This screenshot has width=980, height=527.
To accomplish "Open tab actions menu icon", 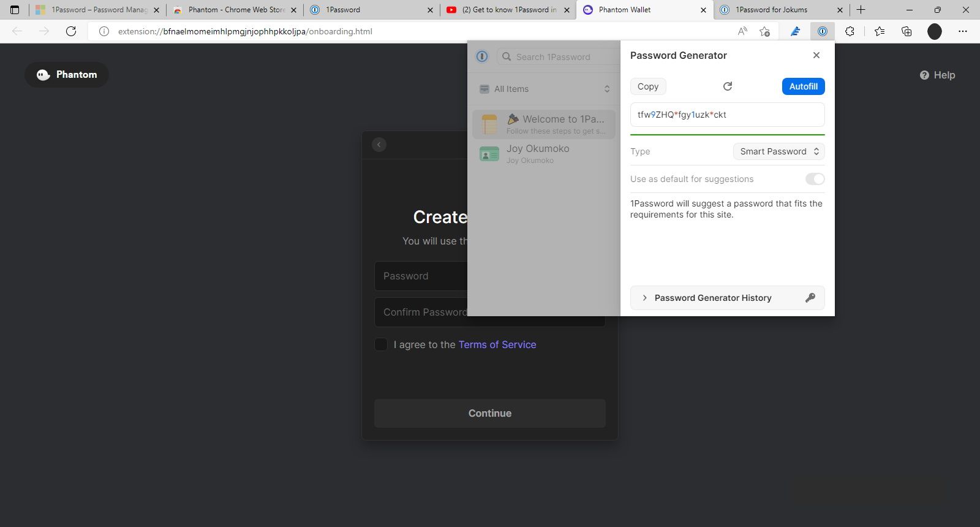I will pos(15,10).
